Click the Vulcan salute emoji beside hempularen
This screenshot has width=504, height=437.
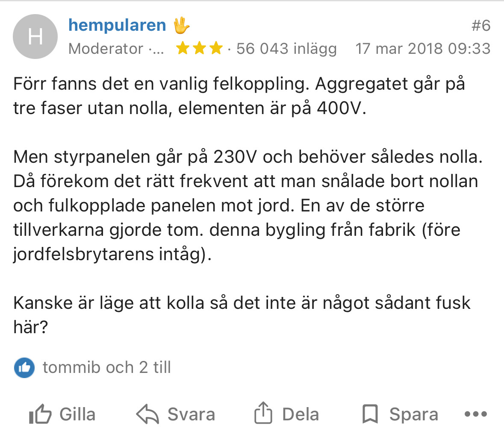click(182, 26)
